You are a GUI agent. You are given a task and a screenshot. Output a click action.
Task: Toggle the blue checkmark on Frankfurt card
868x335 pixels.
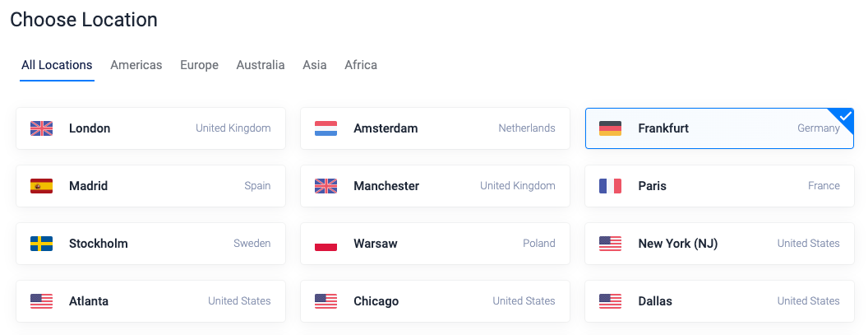(845, 117)
